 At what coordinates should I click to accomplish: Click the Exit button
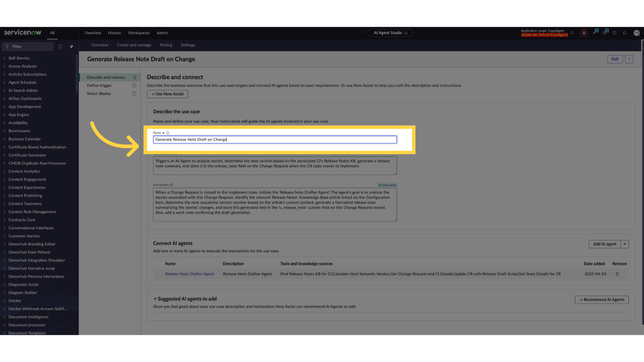click(x=615, y=59)
